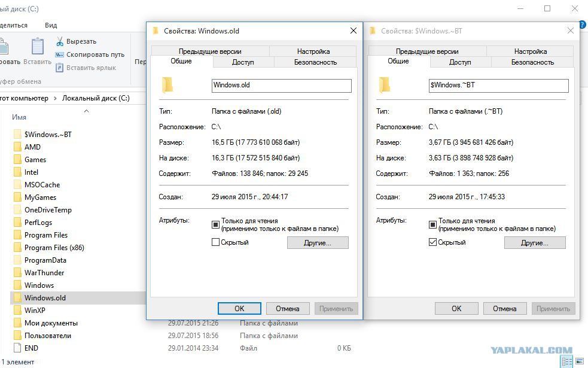Click the Intel folder icon

(17, 172)
